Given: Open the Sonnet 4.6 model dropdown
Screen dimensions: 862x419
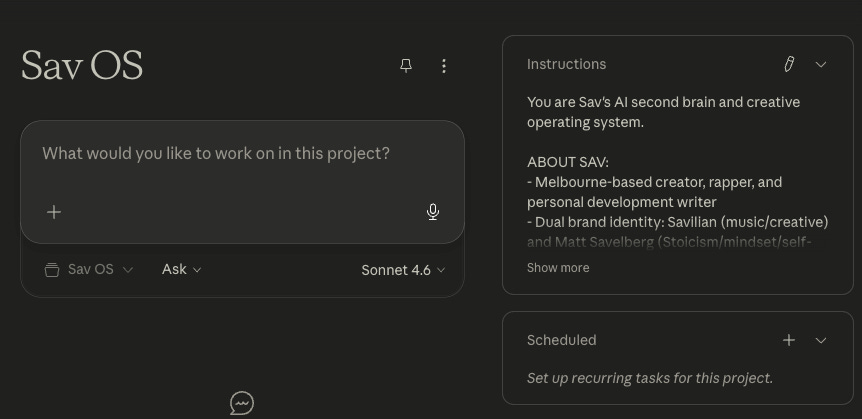Looking at the screenshot, I should coord(403,270).
